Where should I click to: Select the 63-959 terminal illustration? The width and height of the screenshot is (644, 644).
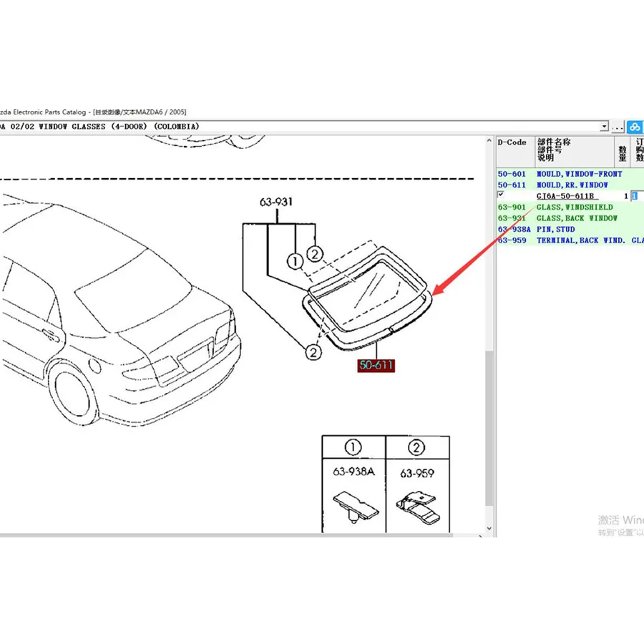pos(417,509)
